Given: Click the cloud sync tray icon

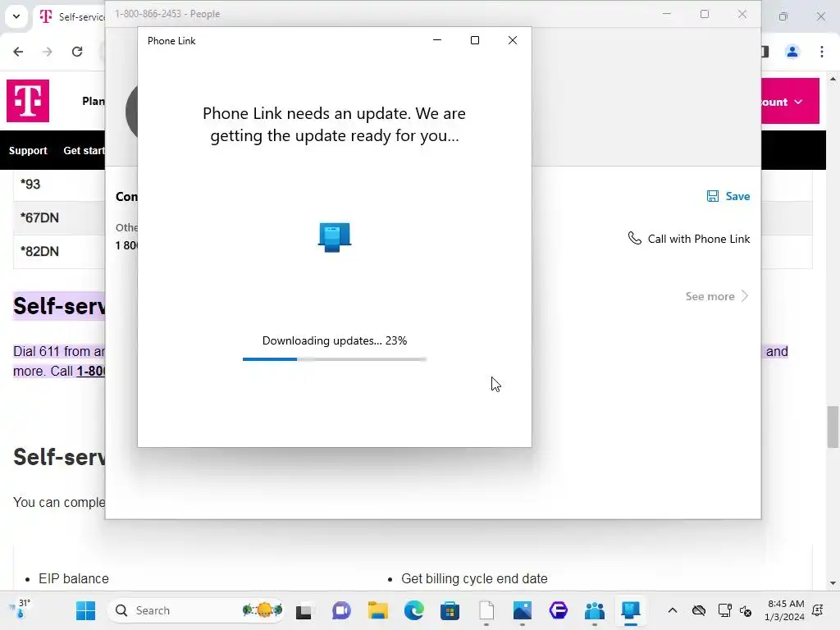Looking at the screenshot, I should (x=699, y=610).
